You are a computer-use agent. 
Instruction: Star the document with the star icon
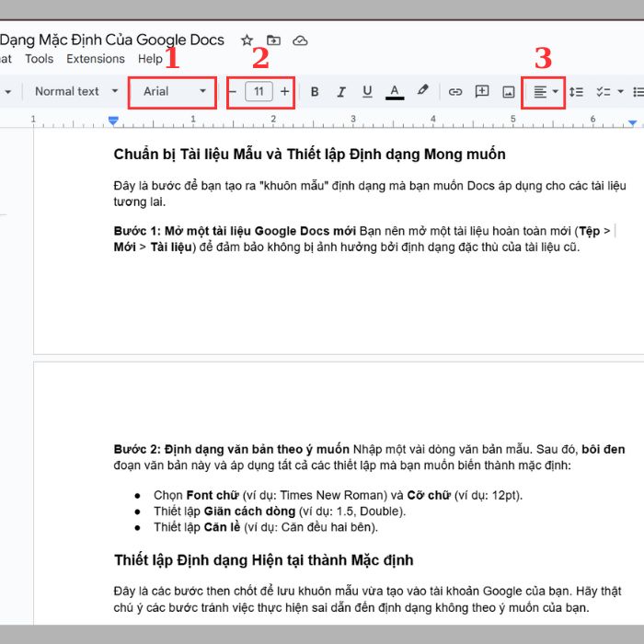[247, 40]
